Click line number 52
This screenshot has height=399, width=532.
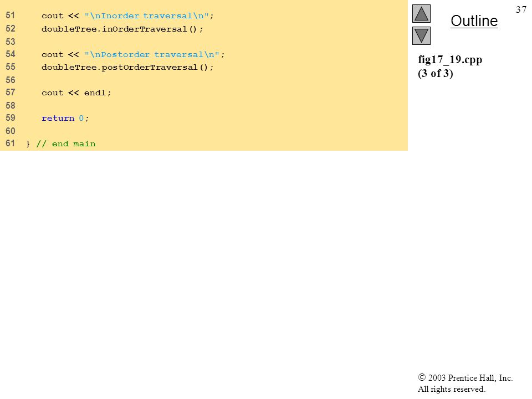(x=11, y=29)
